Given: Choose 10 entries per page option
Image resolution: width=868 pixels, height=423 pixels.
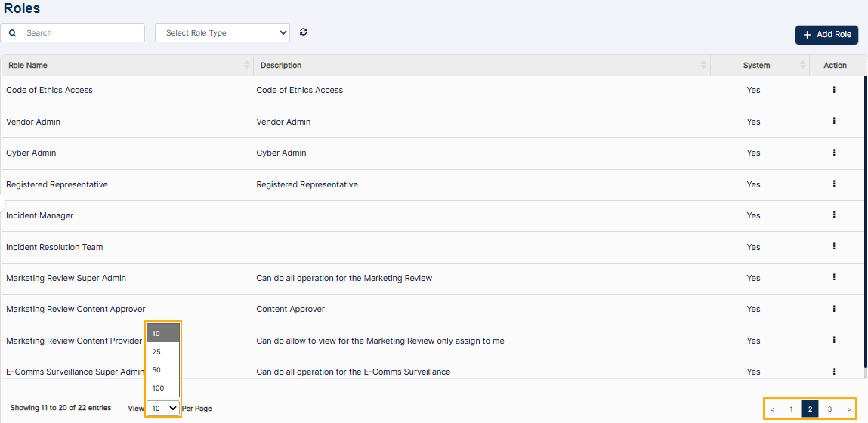Looking at the screenshot, I should [x=163, y=333].
